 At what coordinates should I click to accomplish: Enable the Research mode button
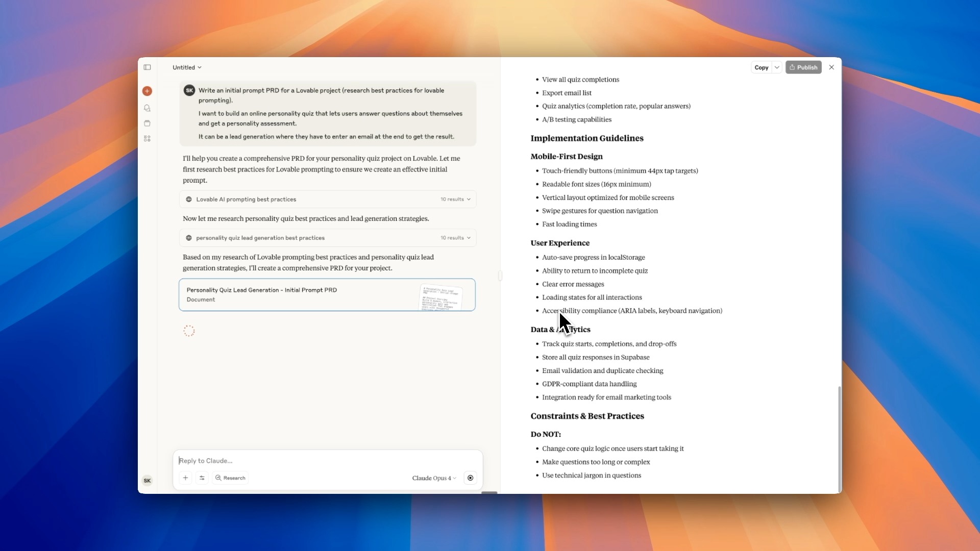[x=230, y=478]
